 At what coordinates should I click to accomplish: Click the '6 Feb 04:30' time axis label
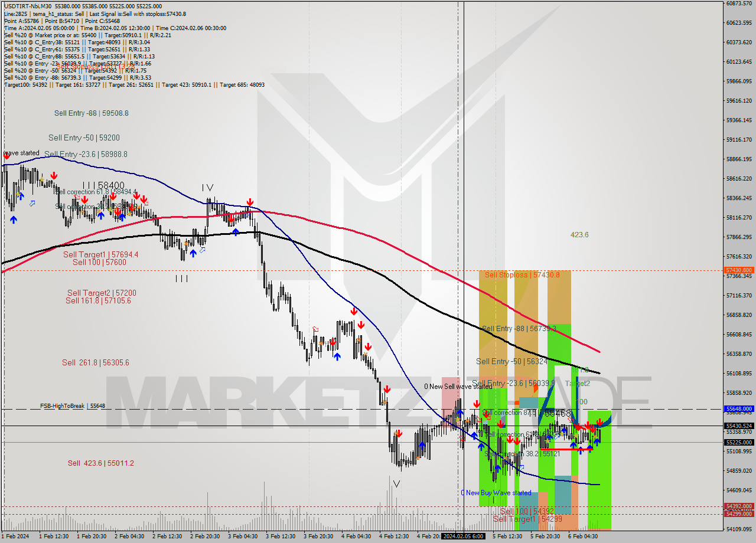point(583,537)
